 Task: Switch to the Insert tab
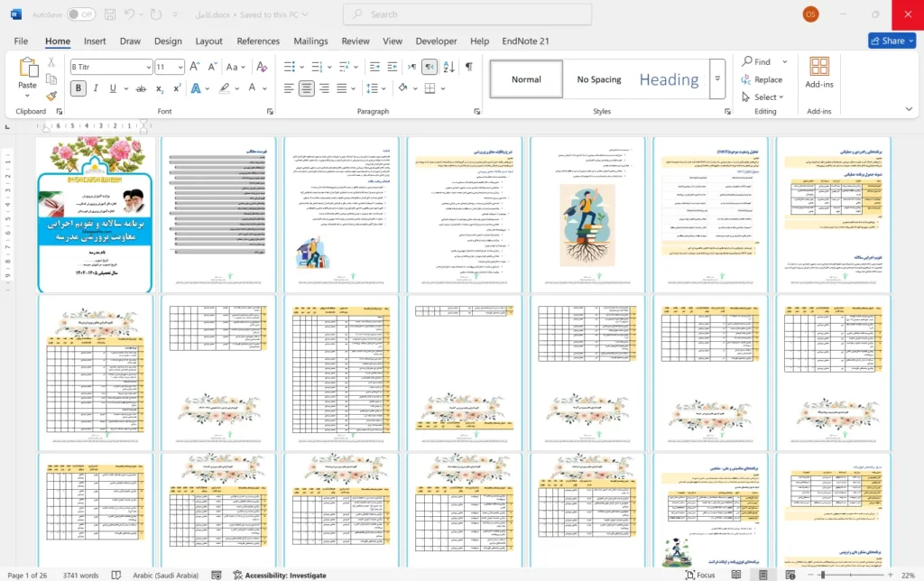(95, 41)
